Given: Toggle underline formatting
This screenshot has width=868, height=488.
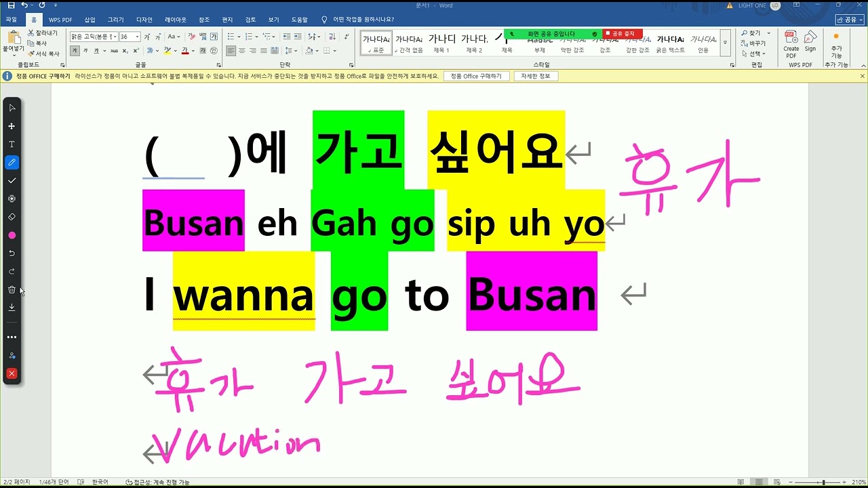Looking at the screenshot, I should click(x=96, y=51).
